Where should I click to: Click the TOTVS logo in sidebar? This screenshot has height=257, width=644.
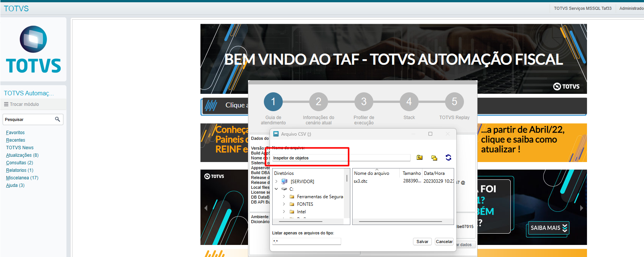click(x=33, y=49)
